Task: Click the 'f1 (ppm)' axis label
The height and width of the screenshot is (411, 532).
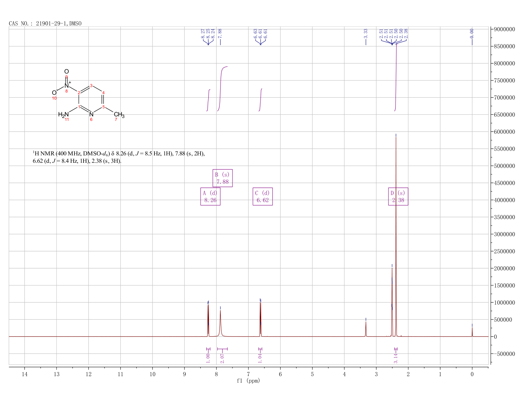Action: pos(248,381)
